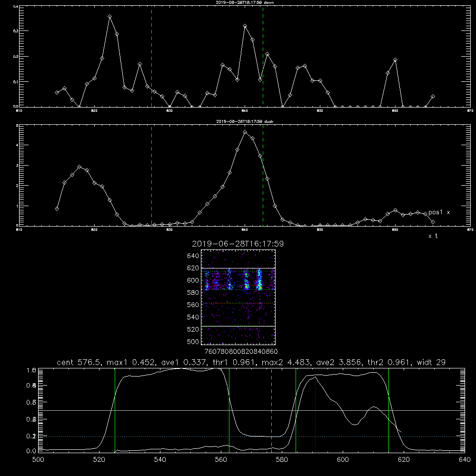The height and width of the screenshot is (476, 476).
Task: Click the 0.1 y-axis label of dawn plot
Action: [x=16, y=82]
